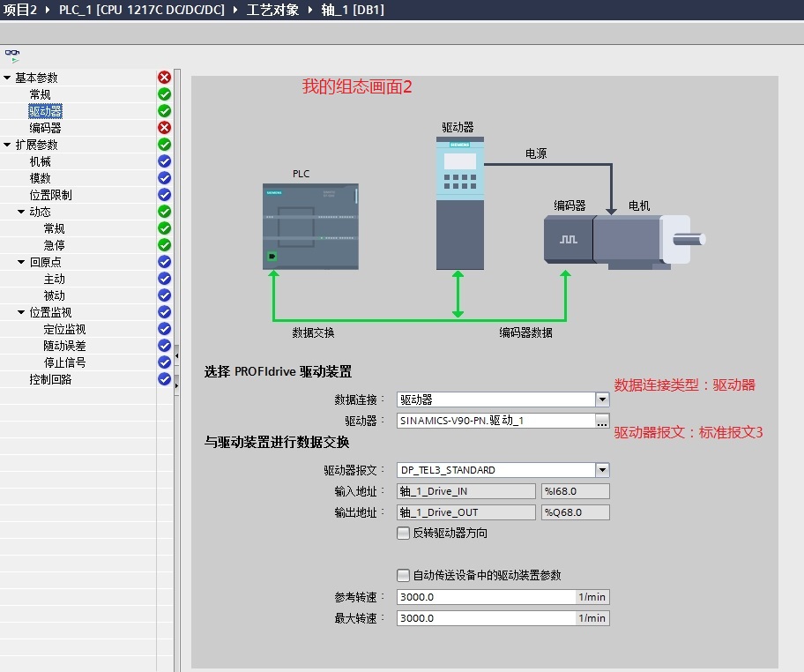Click the green check icon beside 扩展参数
This screenshot has height=672, width=804.
click(164, 145)
